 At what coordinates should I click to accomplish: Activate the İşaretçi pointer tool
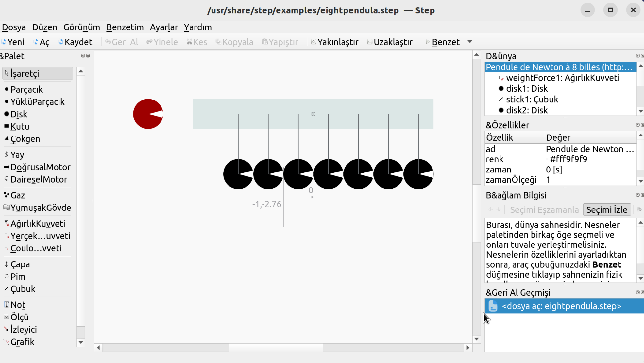pos(38,73)
